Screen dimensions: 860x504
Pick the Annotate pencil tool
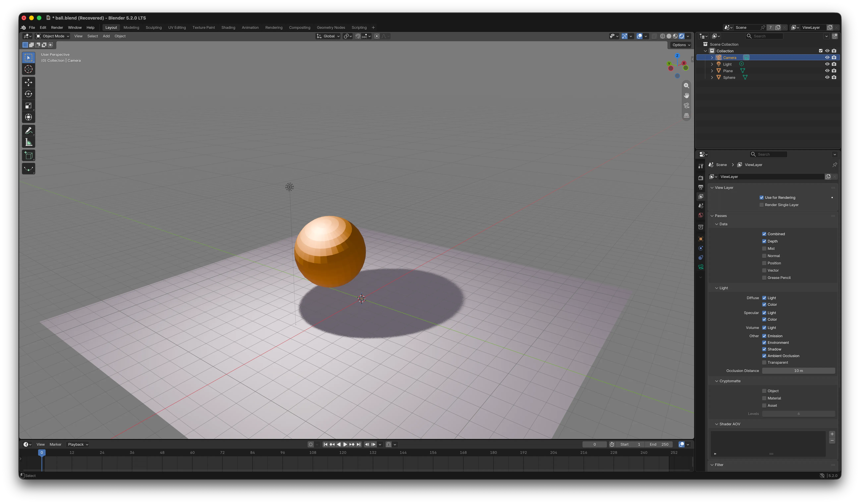coord(29,131)
